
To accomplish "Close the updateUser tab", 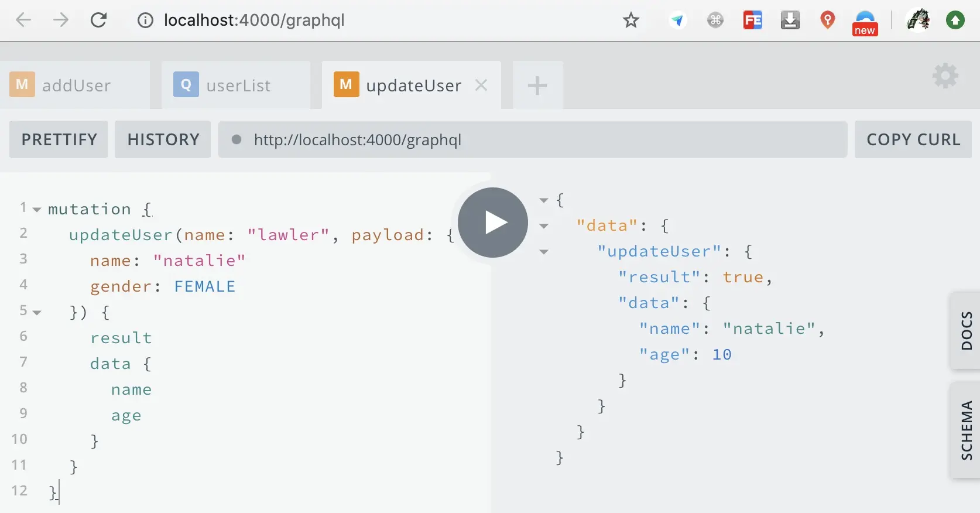I will (x=481, y=85).
